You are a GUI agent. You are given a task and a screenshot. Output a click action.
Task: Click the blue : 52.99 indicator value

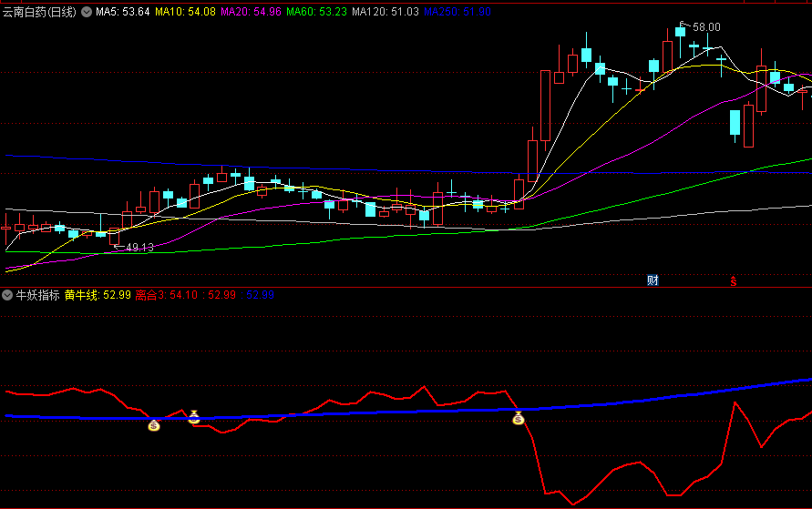[257, 295]
